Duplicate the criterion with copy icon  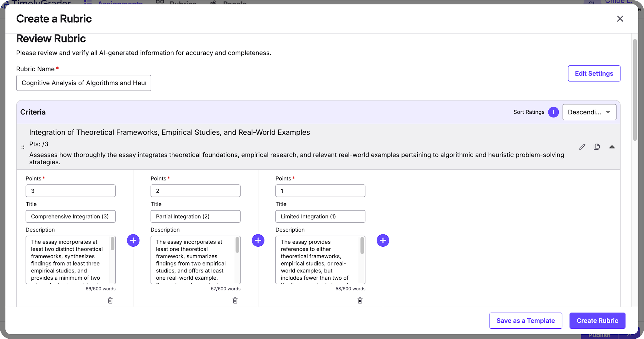[x=597, y=147]
